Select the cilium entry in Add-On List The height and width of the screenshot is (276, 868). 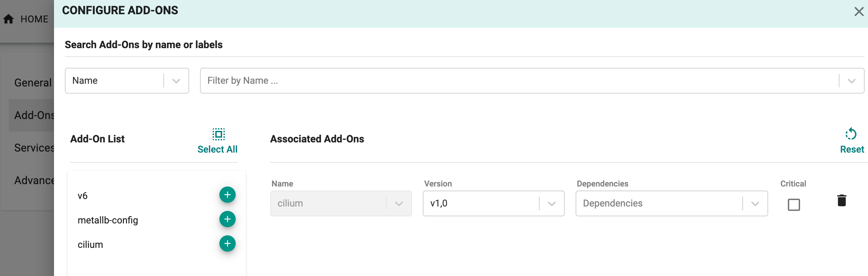coord(90,245)
